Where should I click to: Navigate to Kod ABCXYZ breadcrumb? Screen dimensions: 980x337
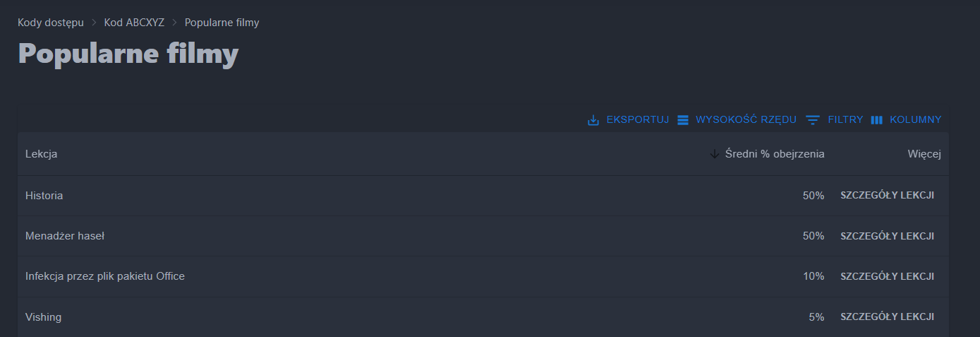(134, 23)
